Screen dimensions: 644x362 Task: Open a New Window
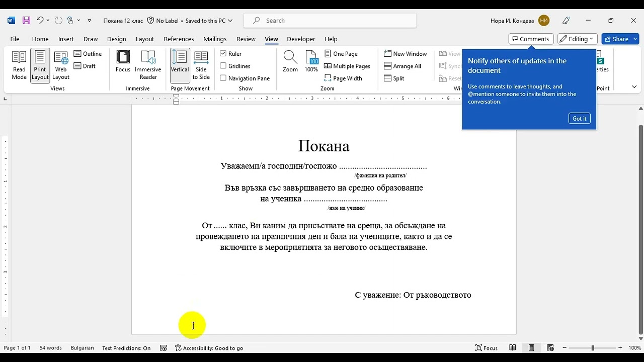click(405, 54)
